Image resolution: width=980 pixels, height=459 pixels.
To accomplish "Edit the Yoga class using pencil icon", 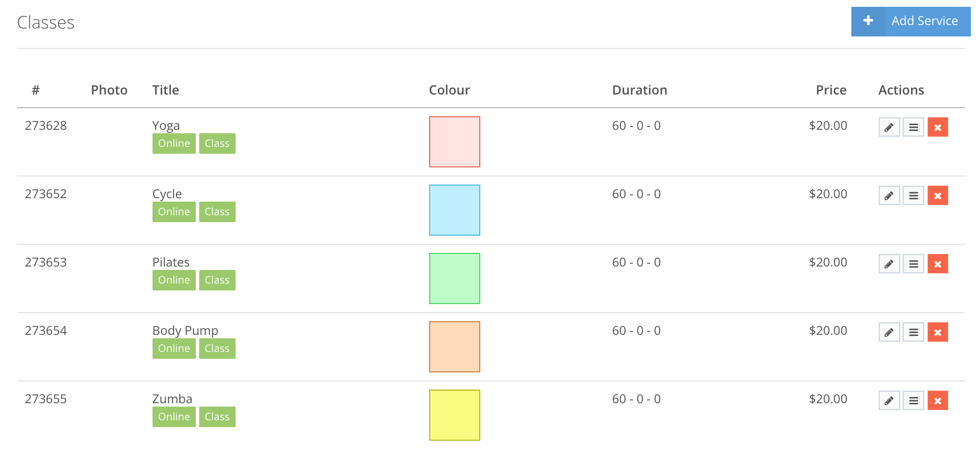I will pos(889,126).
